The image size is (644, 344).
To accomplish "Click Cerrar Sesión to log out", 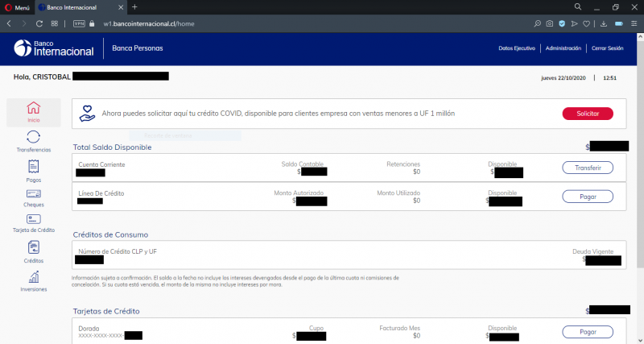I will click(607, 48).
